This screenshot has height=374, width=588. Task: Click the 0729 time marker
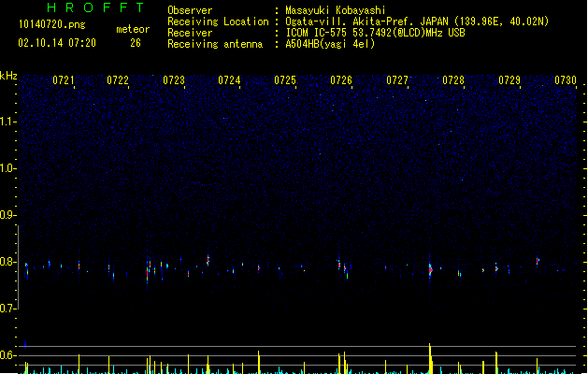click(x=509, y=80)
